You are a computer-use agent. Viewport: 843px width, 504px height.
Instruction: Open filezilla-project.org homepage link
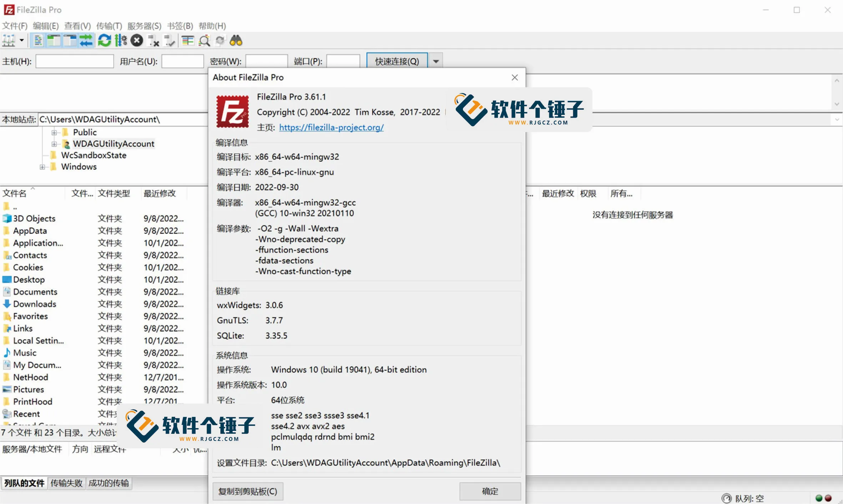point(331,127)
